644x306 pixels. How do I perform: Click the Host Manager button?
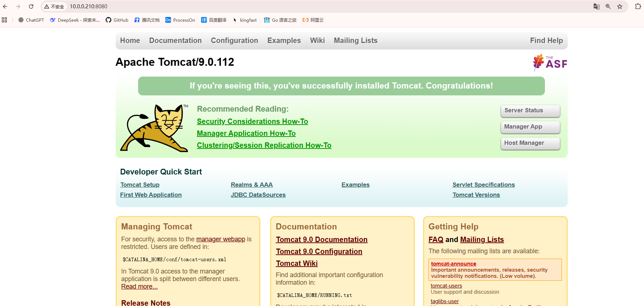[x=530, y=143]
